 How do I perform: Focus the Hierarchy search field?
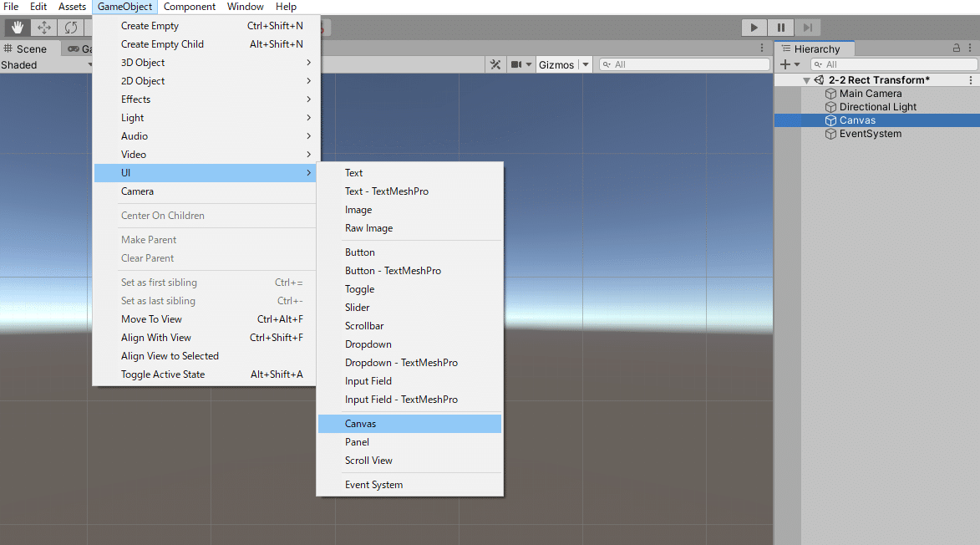pyautogui.click(x=894, y=64)
